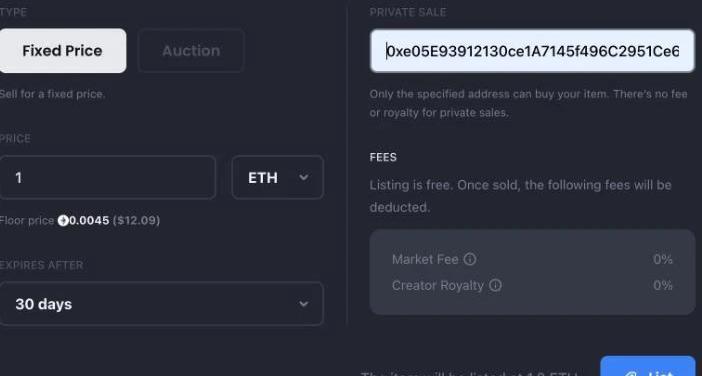Click the Market Fee label
Image resolution: width=702 pixels, height=376 pixels.
coord(425,259)
